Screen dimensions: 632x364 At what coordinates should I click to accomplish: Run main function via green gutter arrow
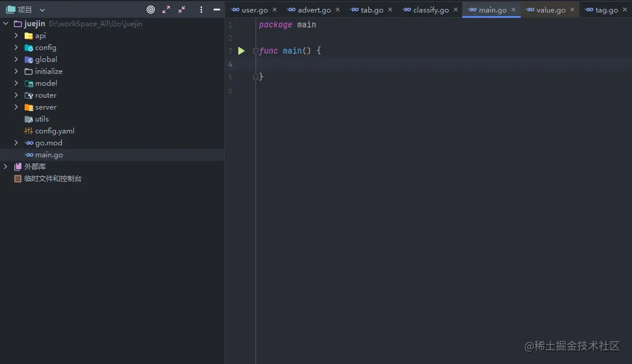point(241,51)
